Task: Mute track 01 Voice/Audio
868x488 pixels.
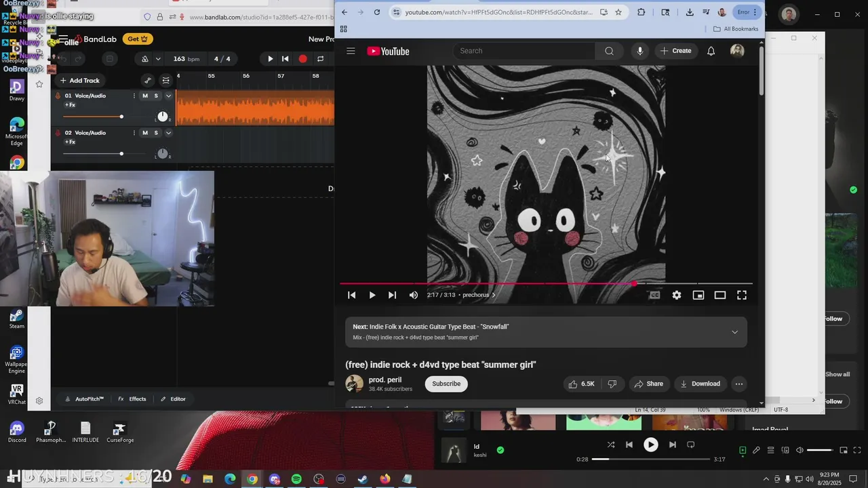Action: (x=144, y=96)
